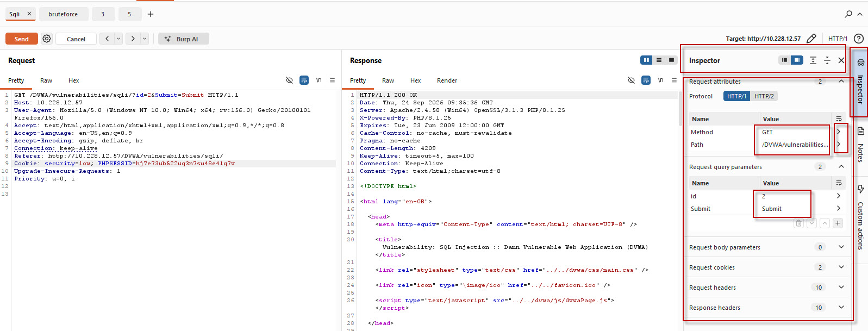Open Submit parameter details arrow
Image resolution: width=868 pixels, height=331 pixels.
click(839, 209)
